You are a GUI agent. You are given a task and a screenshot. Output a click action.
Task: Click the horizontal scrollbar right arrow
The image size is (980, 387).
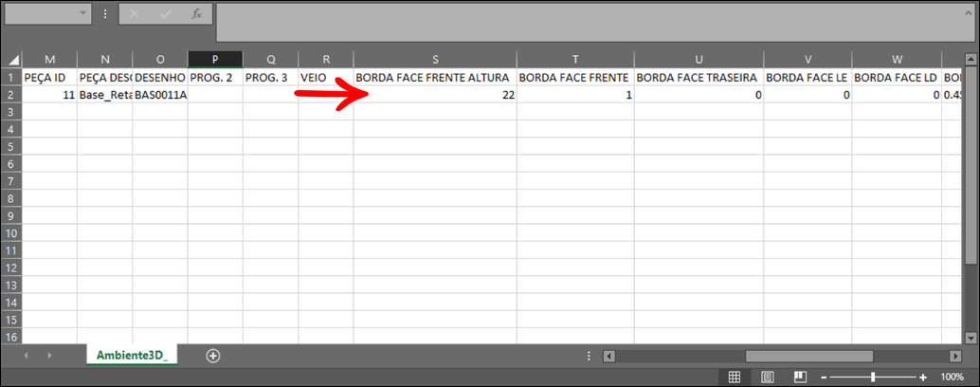[955, 356]
